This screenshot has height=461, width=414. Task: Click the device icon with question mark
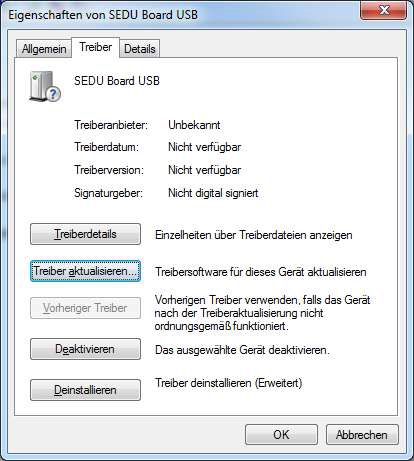pyautogui.click(x=45, y=86)
